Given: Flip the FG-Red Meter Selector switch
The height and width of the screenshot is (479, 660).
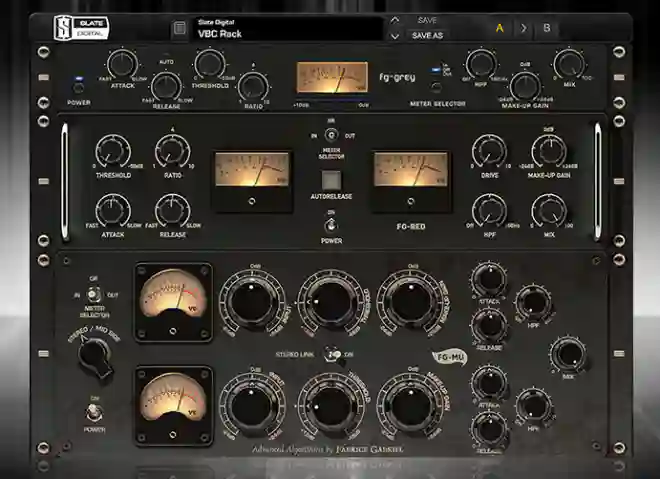Looking at the screenshot, I should coord(331,136).
